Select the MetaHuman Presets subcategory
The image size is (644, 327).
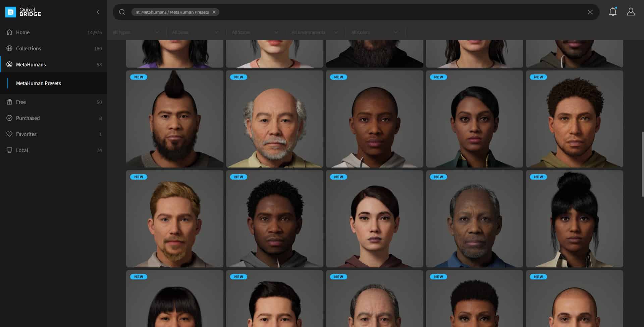click(x=54, y=83)
